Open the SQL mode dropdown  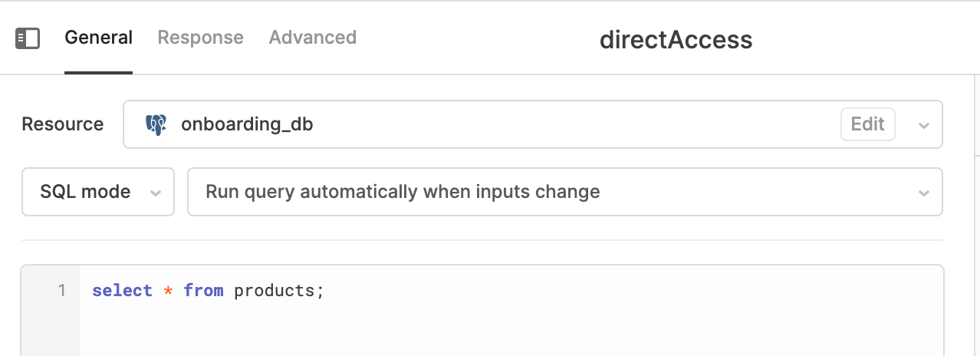coord(98,192)
